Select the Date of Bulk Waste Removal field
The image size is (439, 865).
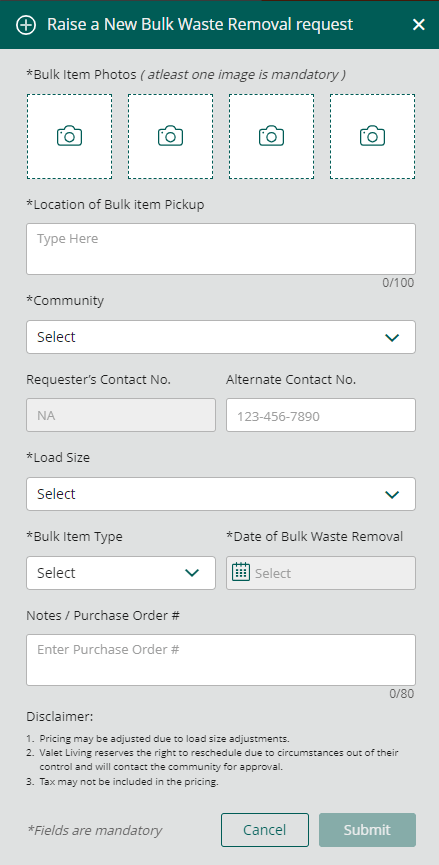(x=321, y=573)
